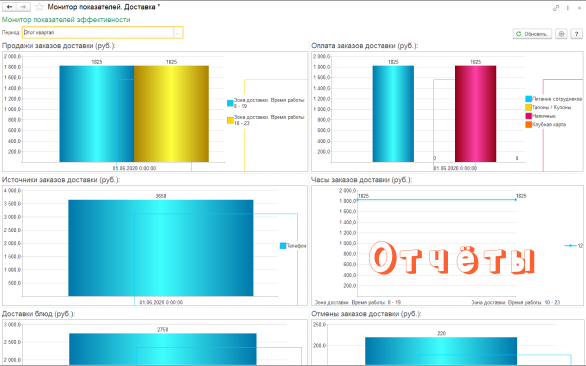The height and width of the screenshot is (366, 586).
Task: Select the Наличные pink legend swatch
Action: [x=528, y=116]
